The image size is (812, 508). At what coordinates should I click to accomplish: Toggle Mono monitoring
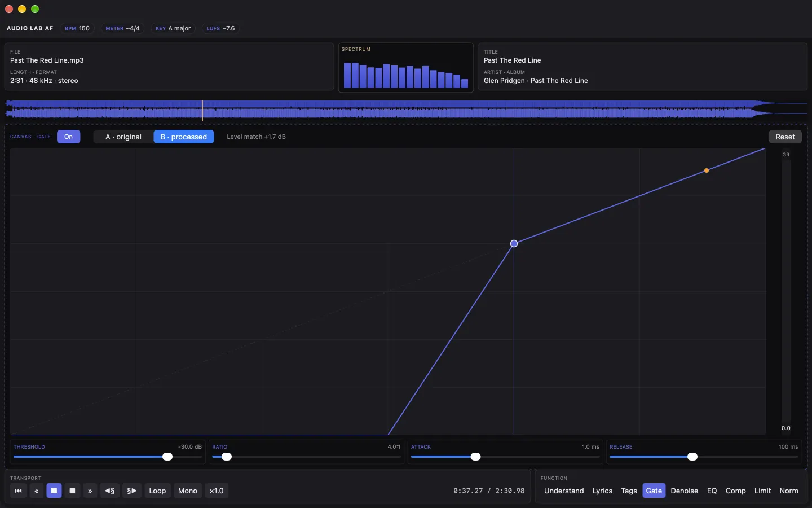tap(188, 491)
